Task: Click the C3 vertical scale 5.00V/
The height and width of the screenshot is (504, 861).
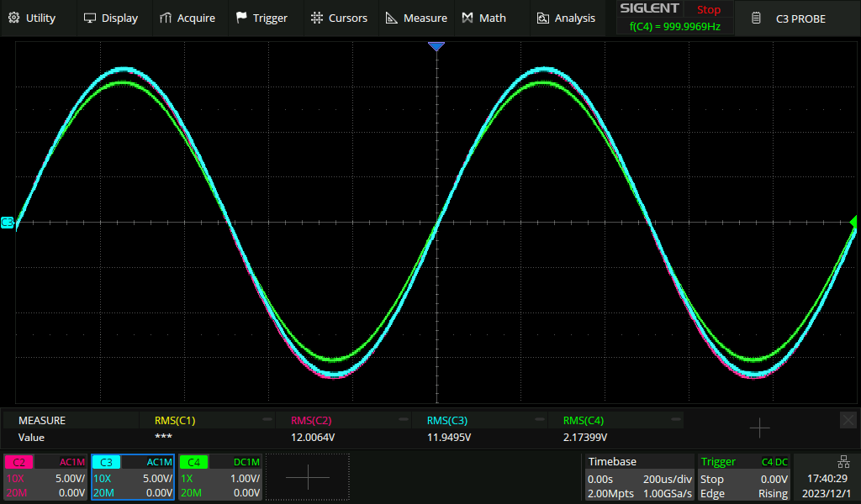Action: (x=157, y=478)
